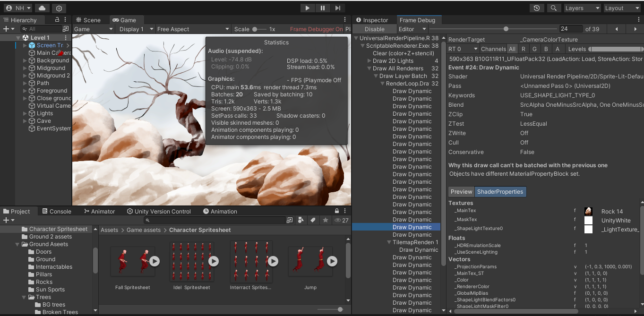Click the lock icon on the Project panel
Image resolution: width=644 pixels, height=316 pixels.
(x=336, y=211)
